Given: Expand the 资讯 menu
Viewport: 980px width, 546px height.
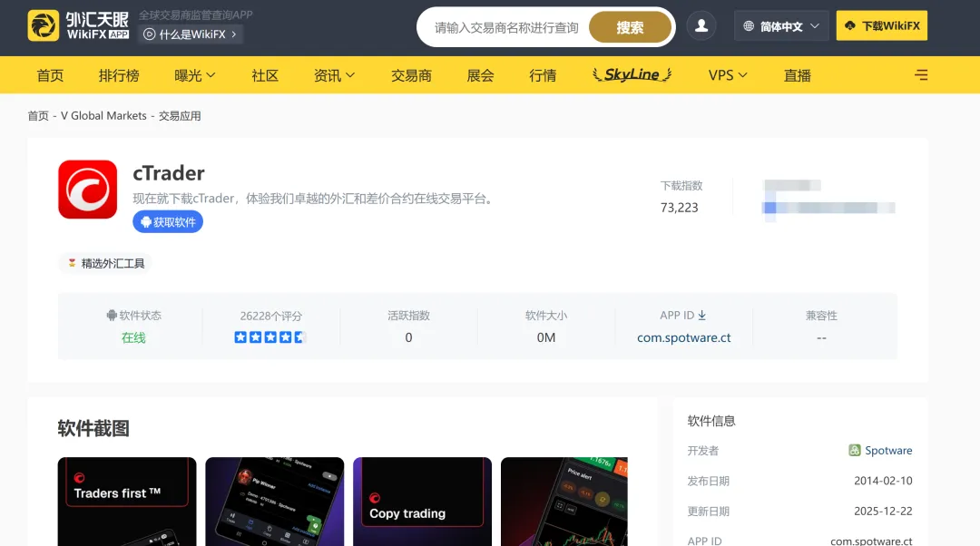Looking at the screenshot, I should [x=334, y=75].
